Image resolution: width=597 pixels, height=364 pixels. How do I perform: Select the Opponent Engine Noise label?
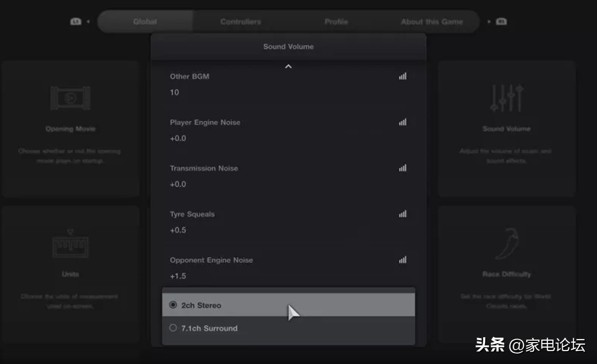(x=211, y=260)
